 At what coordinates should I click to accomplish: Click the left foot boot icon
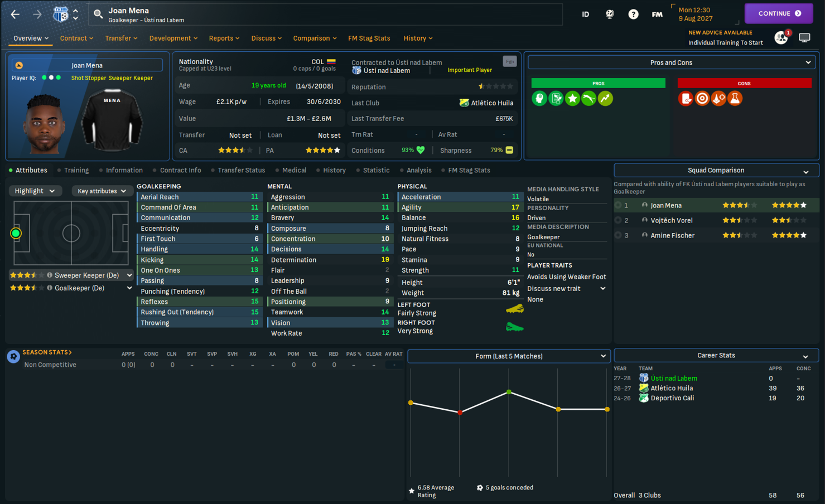coord(514,309)
